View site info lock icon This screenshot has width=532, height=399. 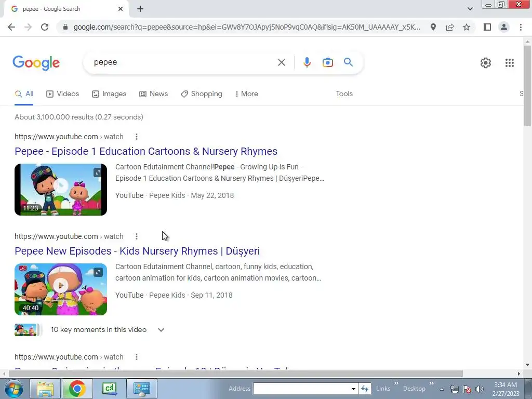[x=65, y=27]
